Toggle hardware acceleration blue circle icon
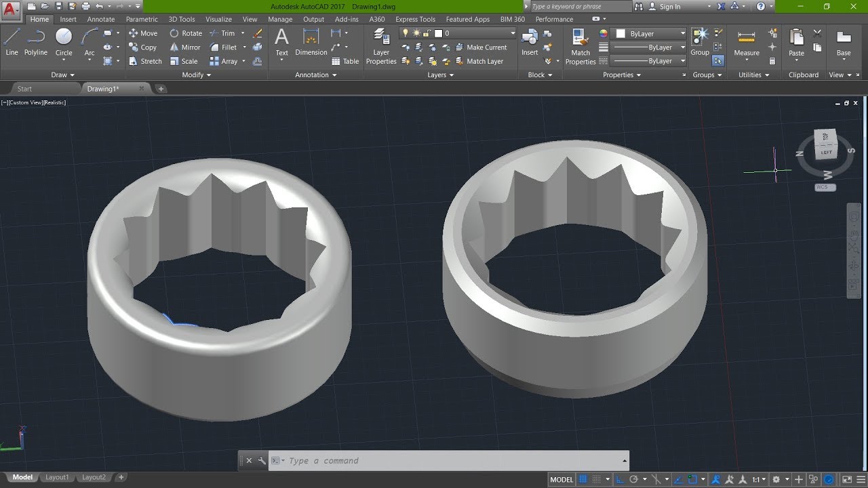The image size is (868, 488). tap(829, 479)
